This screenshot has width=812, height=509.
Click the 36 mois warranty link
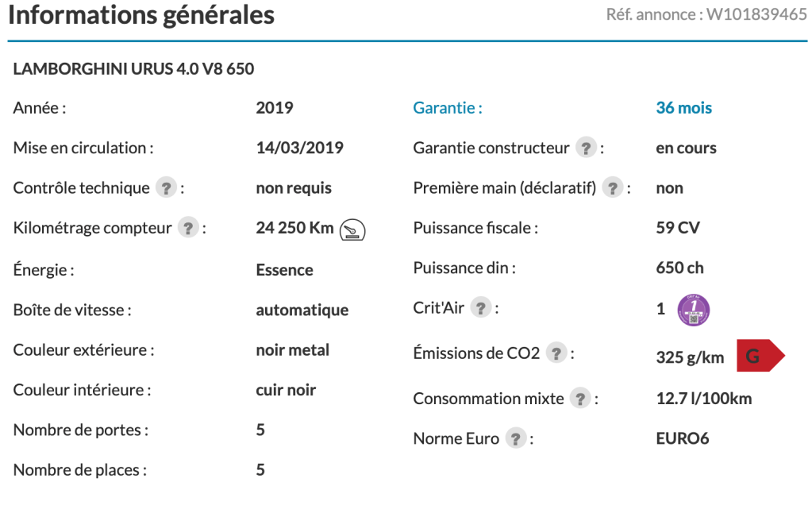tap(683, 108)
